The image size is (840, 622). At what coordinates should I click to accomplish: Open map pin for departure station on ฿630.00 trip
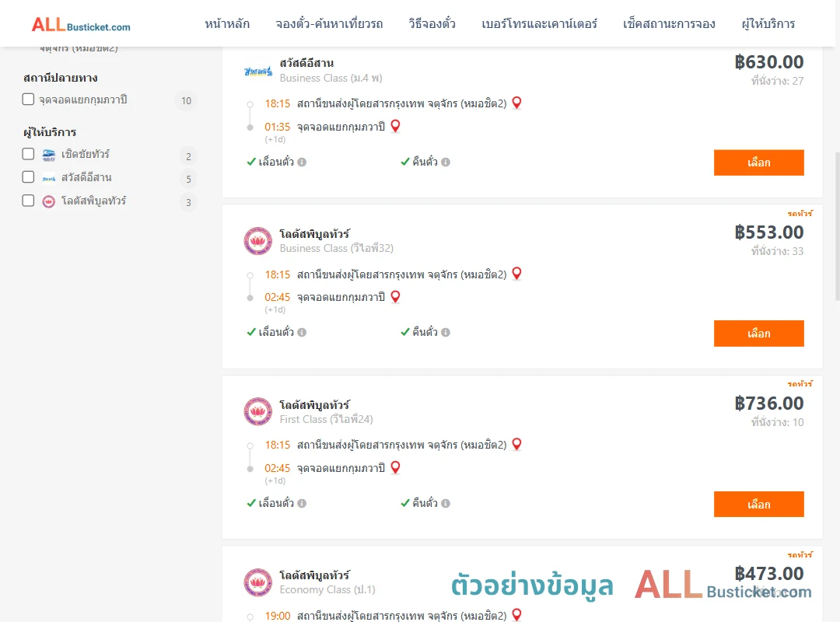pyautogui.click(x=516, y=103)
